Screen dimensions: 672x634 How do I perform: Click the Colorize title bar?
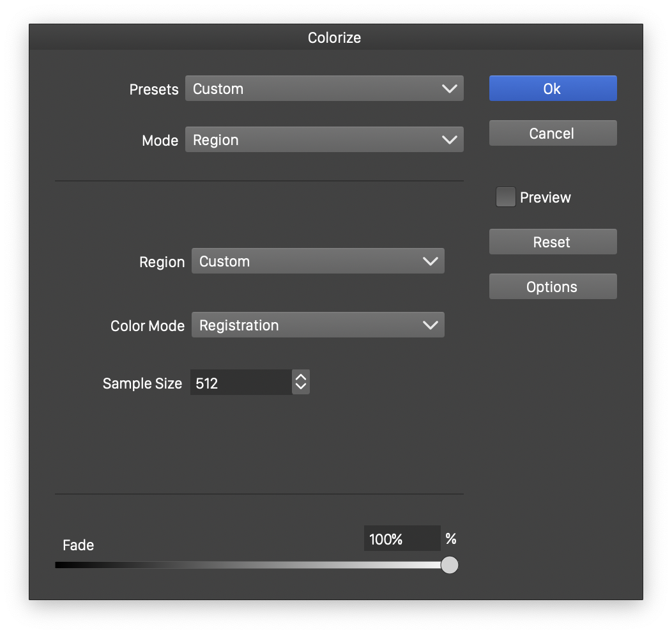[335, 38]
